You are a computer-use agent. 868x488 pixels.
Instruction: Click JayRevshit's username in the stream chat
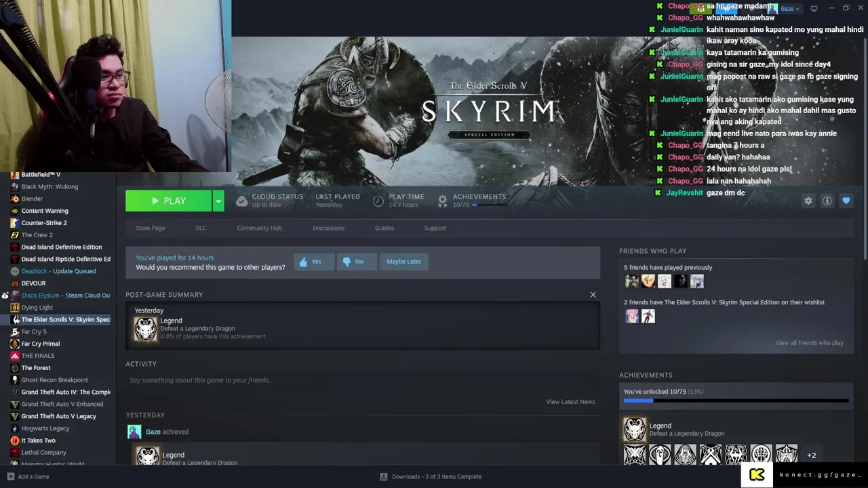[x=684, y=193]
